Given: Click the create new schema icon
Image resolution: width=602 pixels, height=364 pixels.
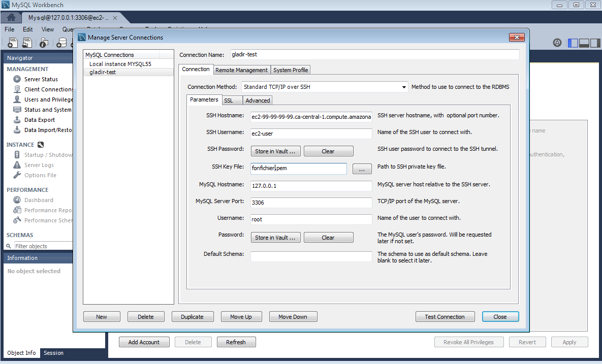Looking at the screenshot, I should coord(61,43).
